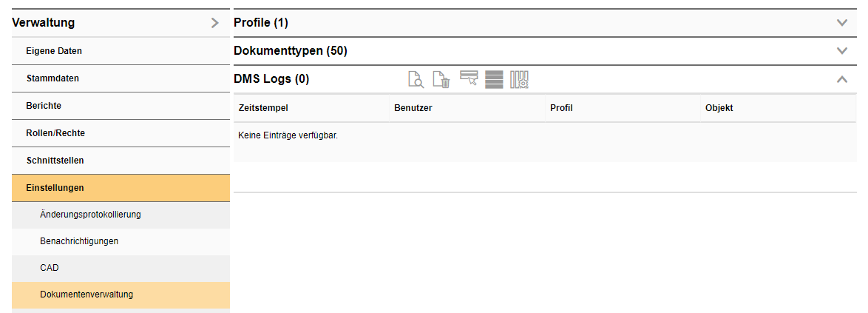868x313 pixels.
Task: Click the Verwaltung heading text
Action: 43,23
